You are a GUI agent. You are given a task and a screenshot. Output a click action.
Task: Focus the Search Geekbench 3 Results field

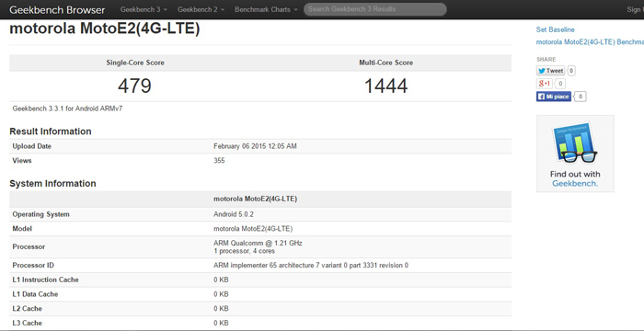375,9
